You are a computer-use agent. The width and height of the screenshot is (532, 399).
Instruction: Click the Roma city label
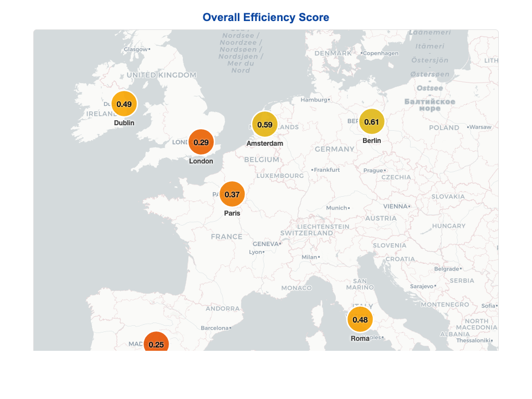click(360, 338)
